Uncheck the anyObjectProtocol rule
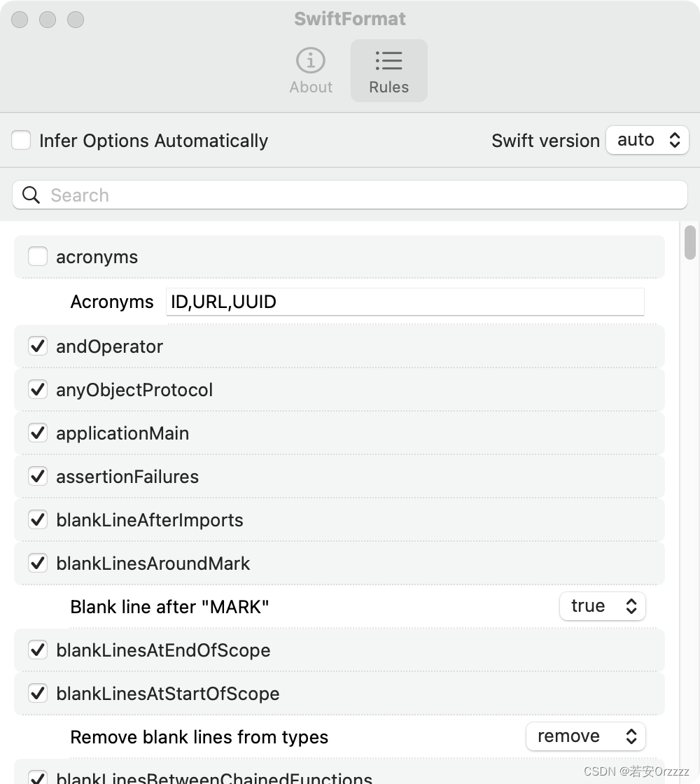The width and height of the screenshot is (700, 784). click(x=38, y=389)
